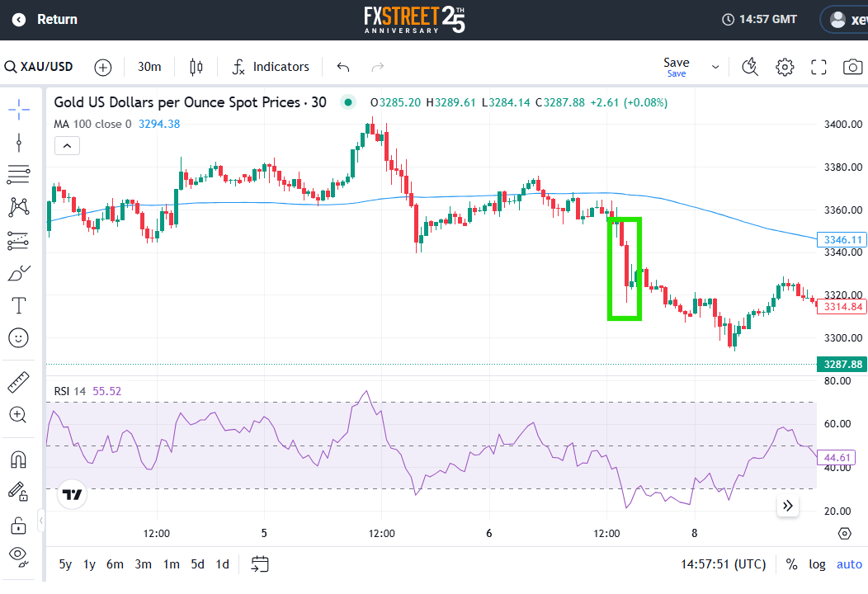Image resolution: width=868 pixels, height=594 pixels.
Task: Toggle magnet snapping mode
Action: [x=19, y=459]
